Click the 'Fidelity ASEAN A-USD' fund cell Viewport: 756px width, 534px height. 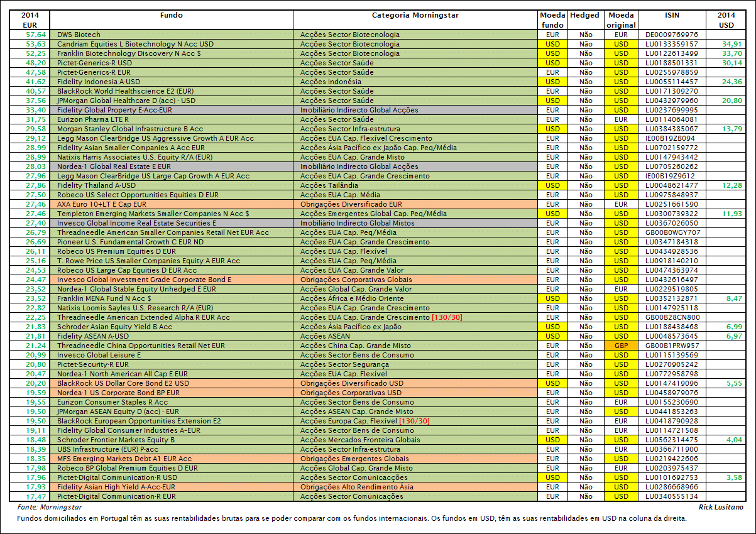pos(172,336)
